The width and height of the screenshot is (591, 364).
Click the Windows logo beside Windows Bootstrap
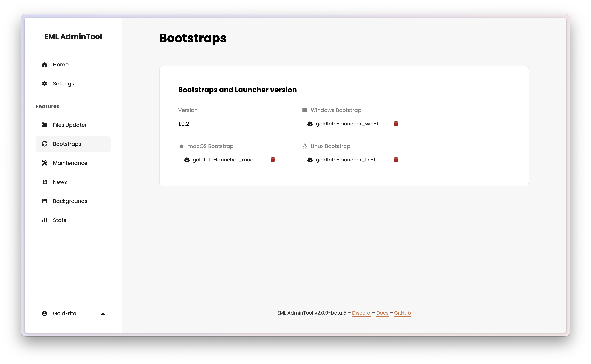[x=304, y=110]
